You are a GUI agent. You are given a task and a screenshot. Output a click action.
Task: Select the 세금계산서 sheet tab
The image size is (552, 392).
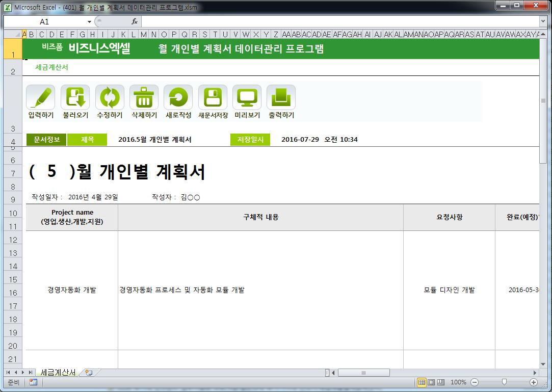pos(58,372)
